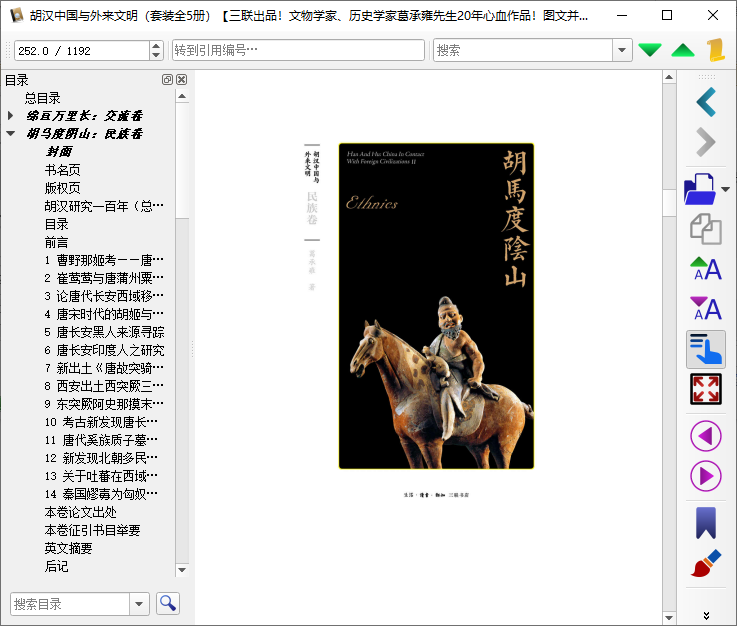The width and height of the screenshot is (737, 626).
Task: Float the 目录 panel with undock icon
Action: (x=167, y=79)
